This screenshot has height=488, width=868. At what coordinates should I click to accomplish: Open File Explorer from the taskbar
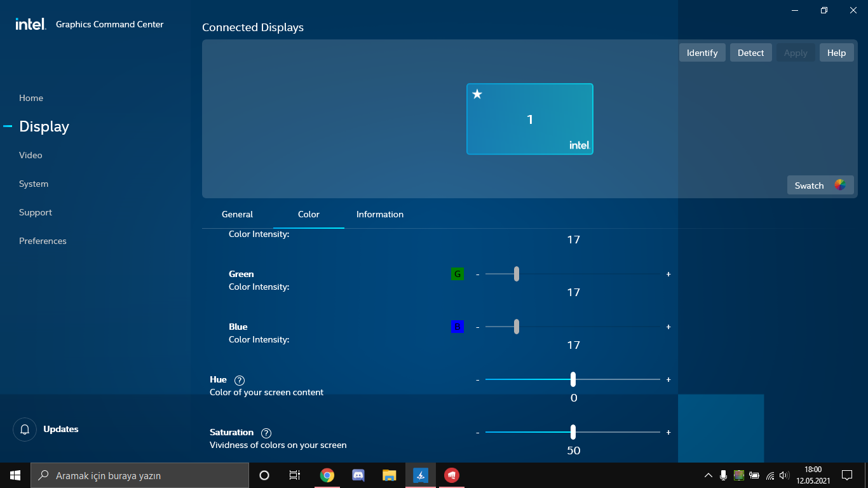[390, 475]
